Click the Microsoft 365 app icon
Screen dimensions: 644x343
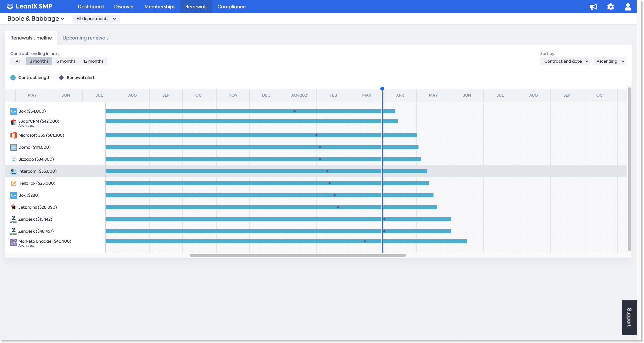click(14, 135)
